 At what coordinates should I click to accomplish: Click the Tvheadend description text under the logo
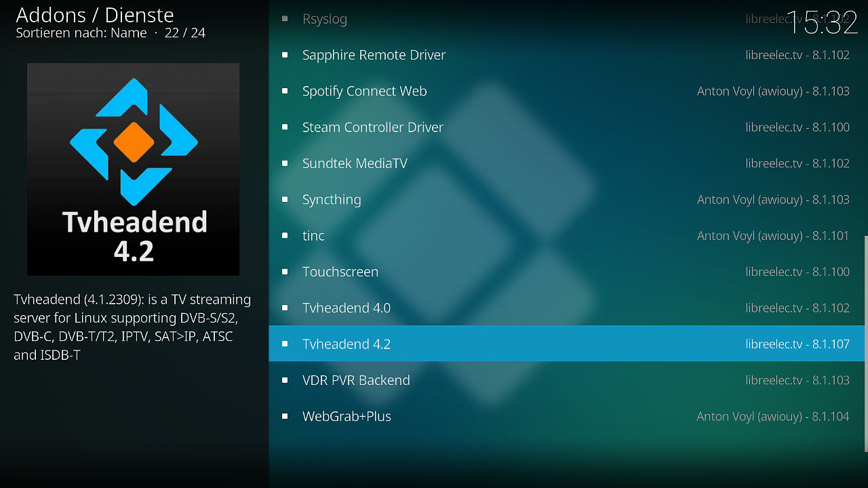[x=132, y=327]
